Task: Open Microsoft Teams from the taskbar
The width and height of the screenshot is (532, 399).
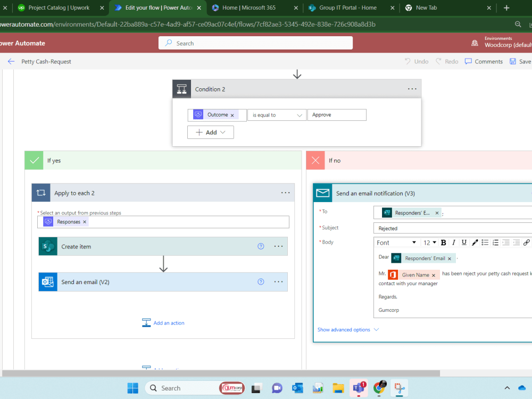Action: pos(359,388)
